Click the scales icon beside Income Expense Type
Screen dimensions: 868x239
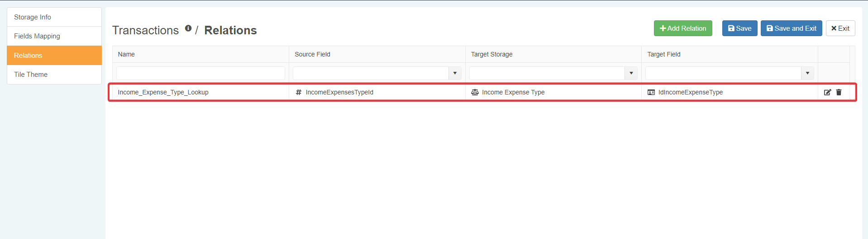[x=475, y=92]
